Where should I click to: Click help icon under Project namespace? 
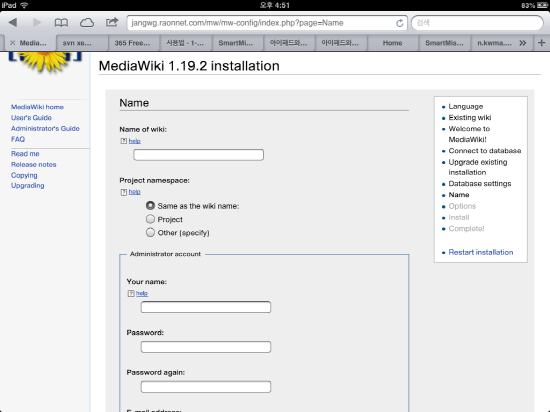123,192
